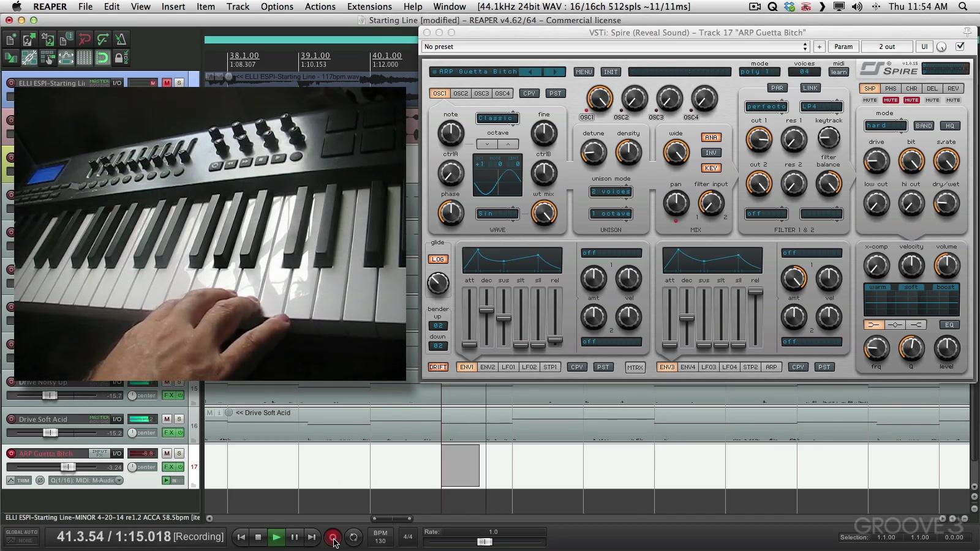The height and width of the screenshot is (551, 980).
Task: Open the '2 voices' unison mode dropdown
Action: [611, 192]
